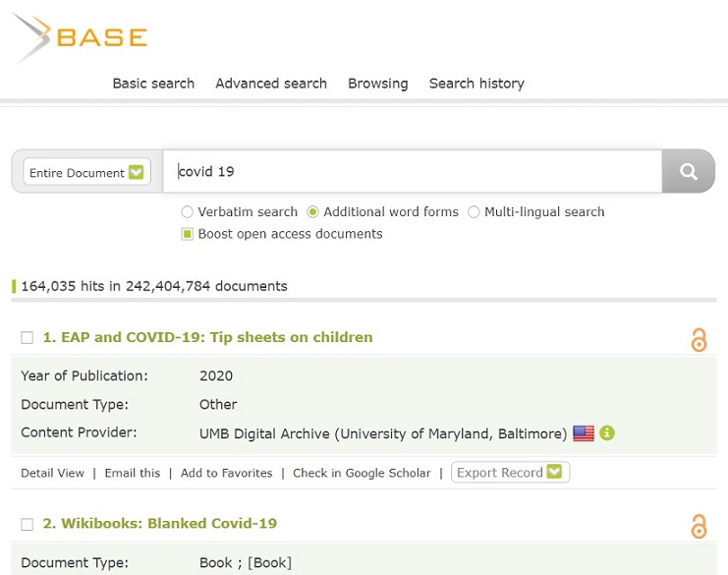Check the box for EAP and COVID-19 result

tap(28, 338)
